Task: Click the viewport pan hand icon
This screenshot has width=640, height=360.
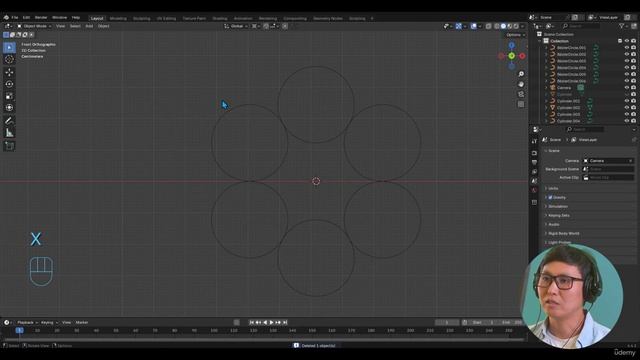Action: (521, 84)
